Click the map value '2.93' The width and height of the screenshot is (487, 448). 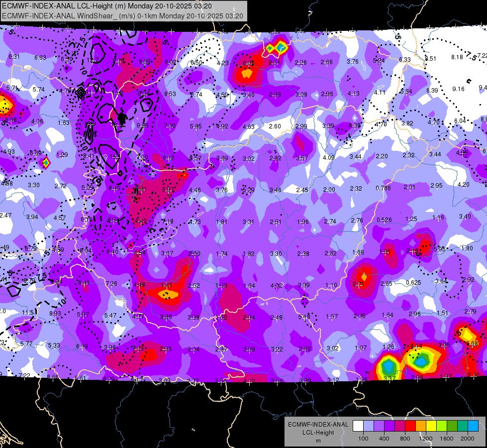[166, 349]
